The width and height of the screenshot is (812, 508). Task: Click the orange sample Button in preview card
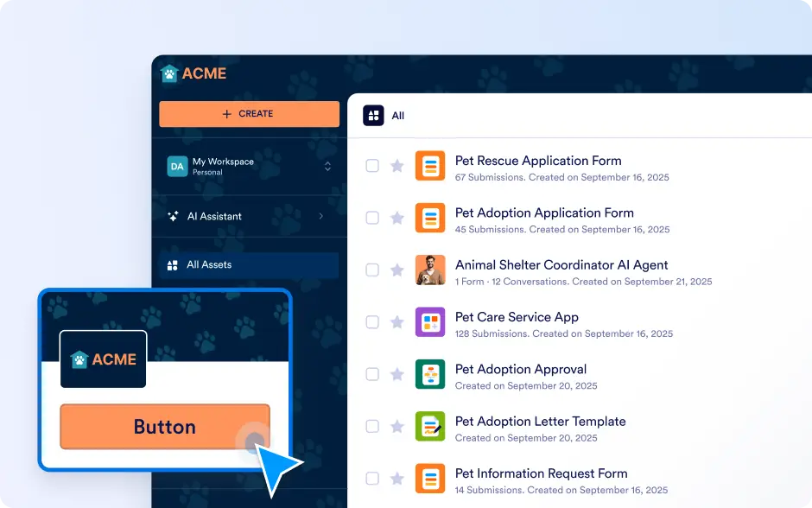click(x=164, y=427)
